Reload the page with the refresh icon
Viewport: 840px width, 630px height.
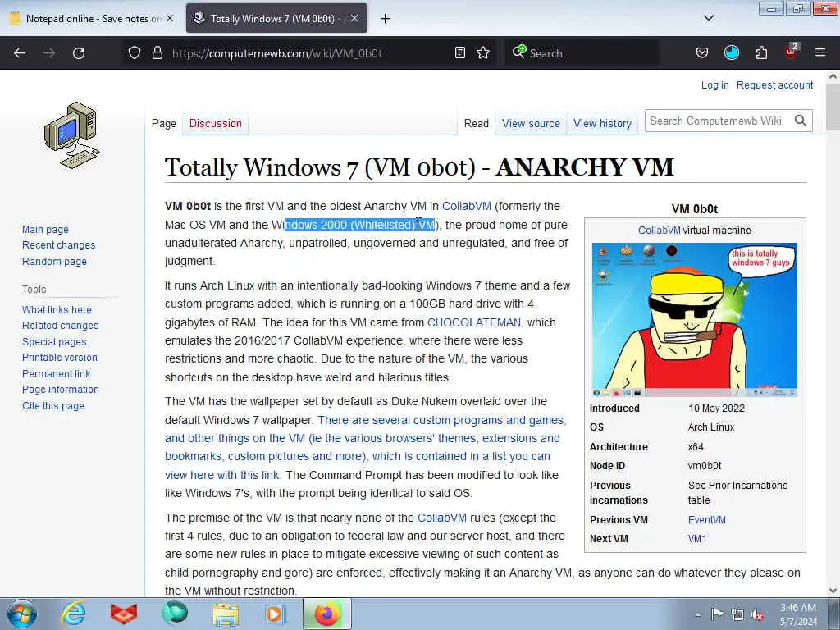click(79, 53)
